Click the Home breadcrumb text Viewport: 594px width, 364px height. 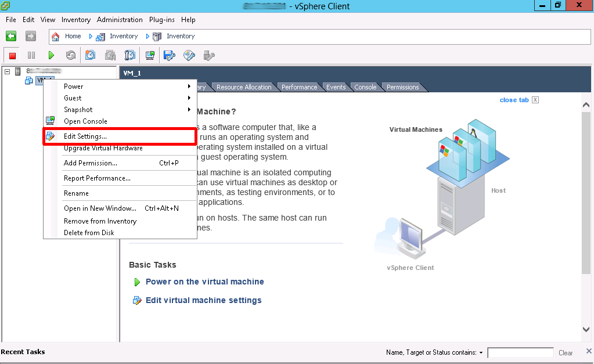coord(73,36)
